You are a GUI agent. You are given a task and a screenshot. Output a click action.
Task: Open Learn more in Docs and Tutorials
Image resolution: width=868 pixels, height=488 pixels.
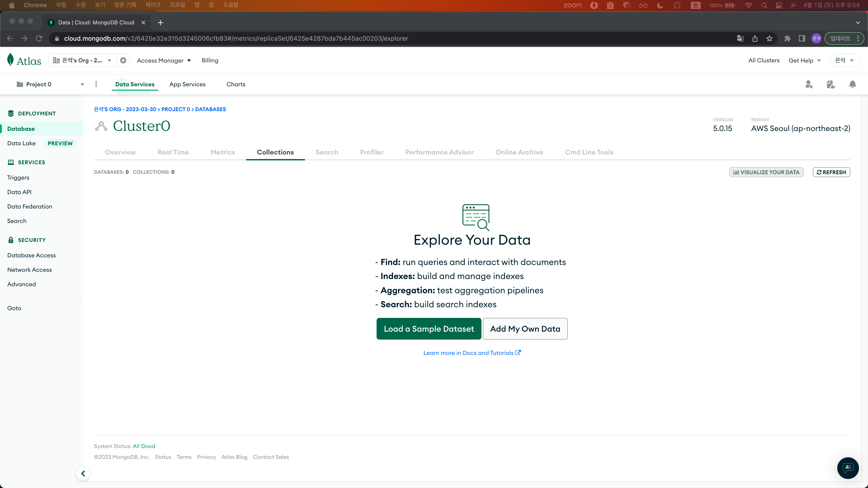tap(472, 353)
